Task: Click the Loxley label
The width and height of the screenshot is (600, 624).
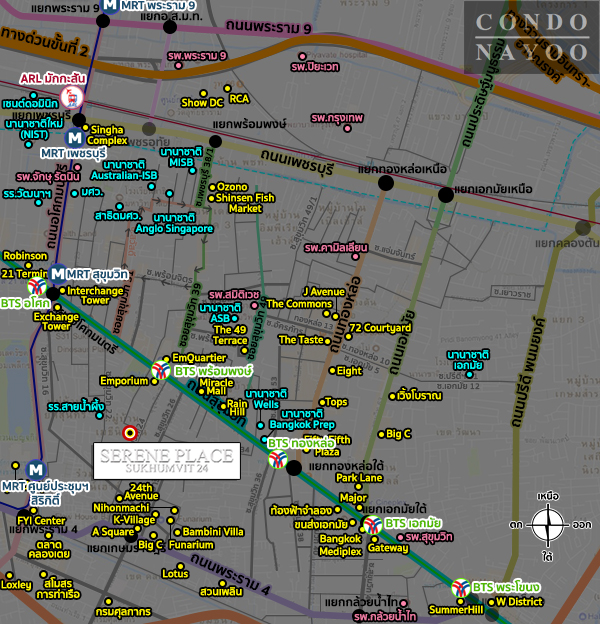Action: pos(16,584)
